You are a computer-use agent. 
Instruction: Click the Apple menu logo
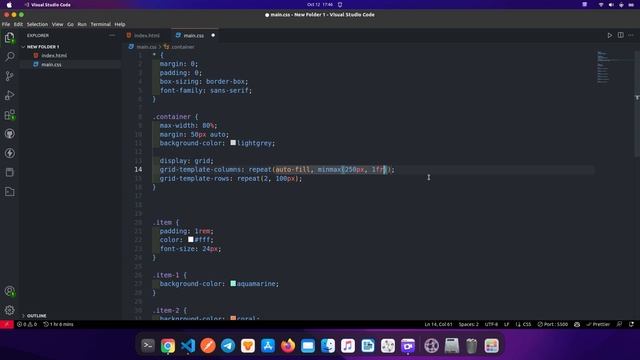click(x=9, y=5)
